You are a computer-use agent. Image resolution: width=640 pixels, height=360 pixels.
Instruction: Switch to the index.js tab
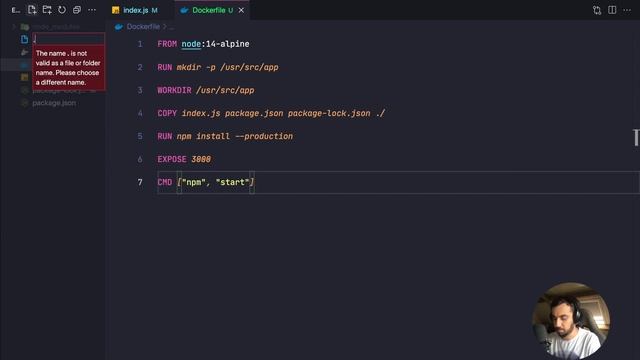coord(136,10)
